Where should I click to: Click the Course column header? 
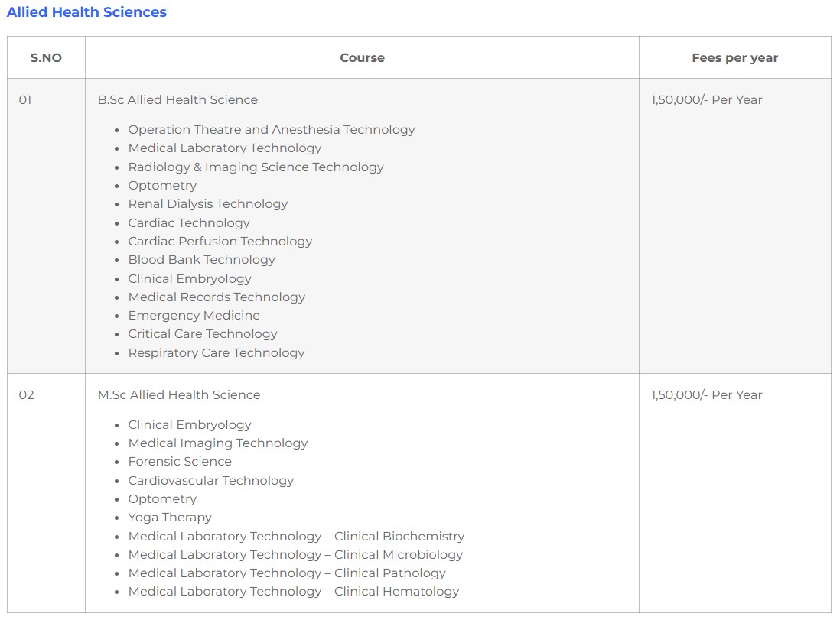click(x=362, y=57)
